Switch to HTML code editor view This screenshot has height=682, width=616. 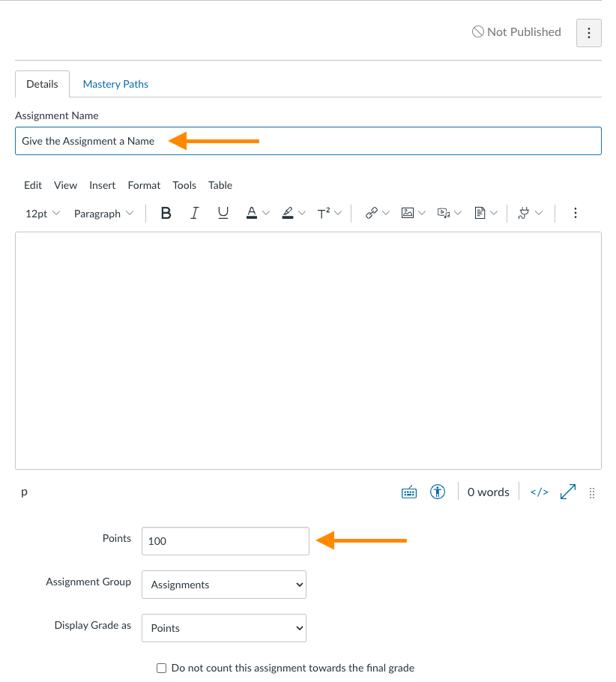pos(539,492)
